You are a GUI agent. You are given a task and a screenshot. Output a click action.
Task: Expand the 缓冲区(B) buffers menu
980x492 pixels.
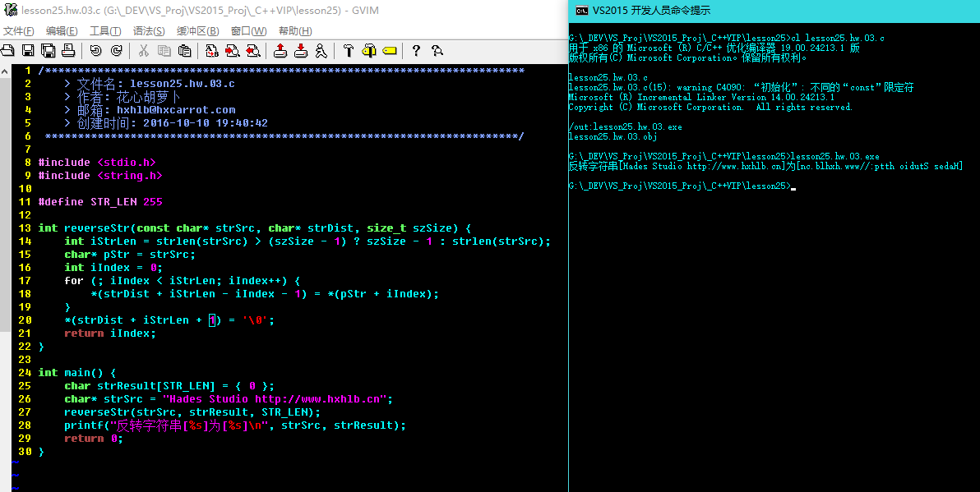click(197, 31)
